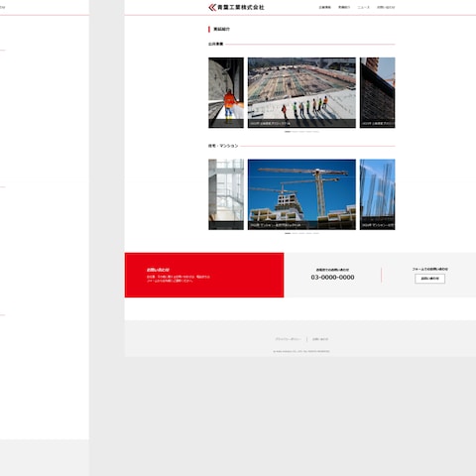Viewport: 476px width, 476px height.
Task: Open the blue glass facade thumbnail
Action: pos(378,194)
